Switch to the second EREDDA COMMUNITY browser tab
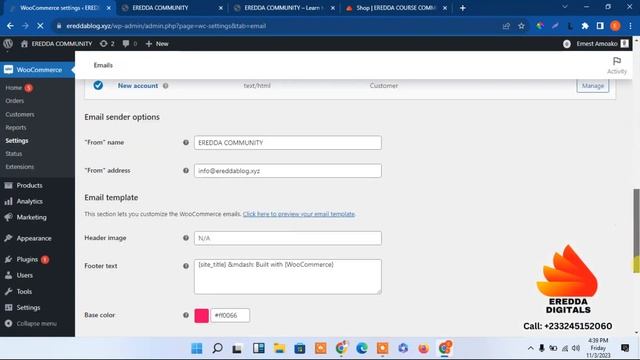640x360 pixels. 172,8
